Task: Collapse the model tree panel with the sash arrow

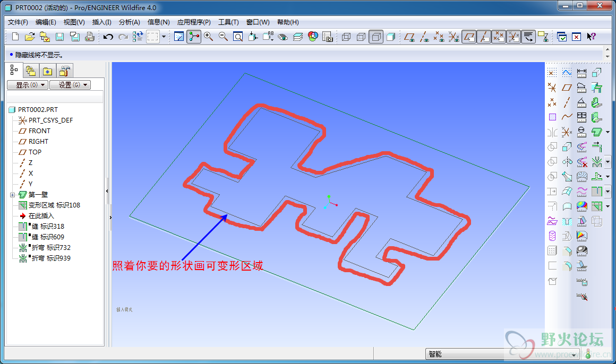Action: coord(107,191)
